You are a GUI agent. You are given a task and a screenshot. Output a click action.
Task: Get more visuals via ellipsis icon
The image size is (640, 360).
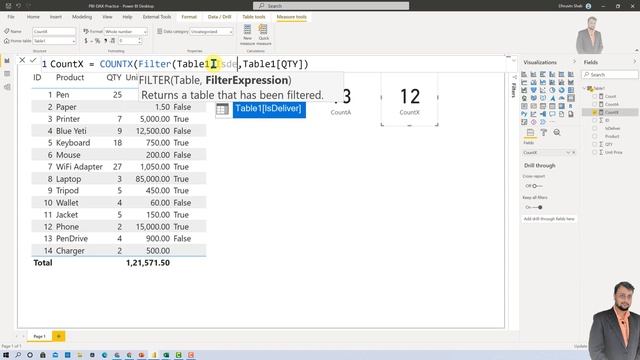coord(552,122)
